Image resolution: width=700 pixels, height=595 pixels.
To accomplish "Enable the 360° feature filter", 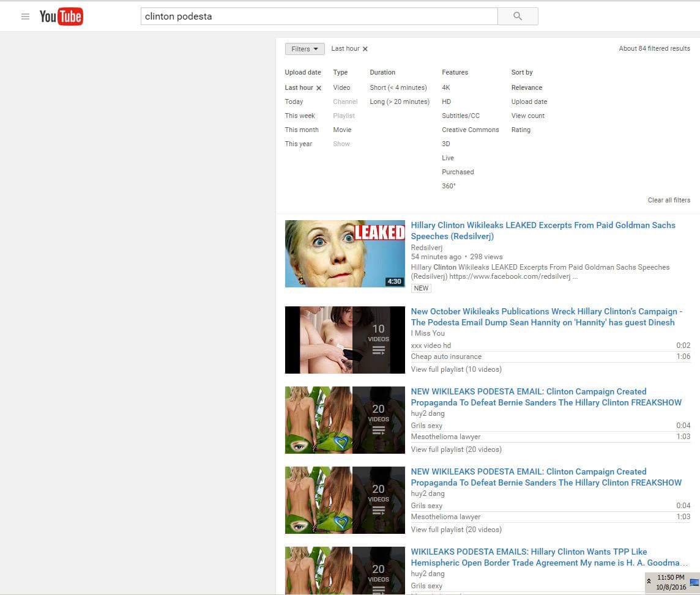I will (x=449, y=186).
